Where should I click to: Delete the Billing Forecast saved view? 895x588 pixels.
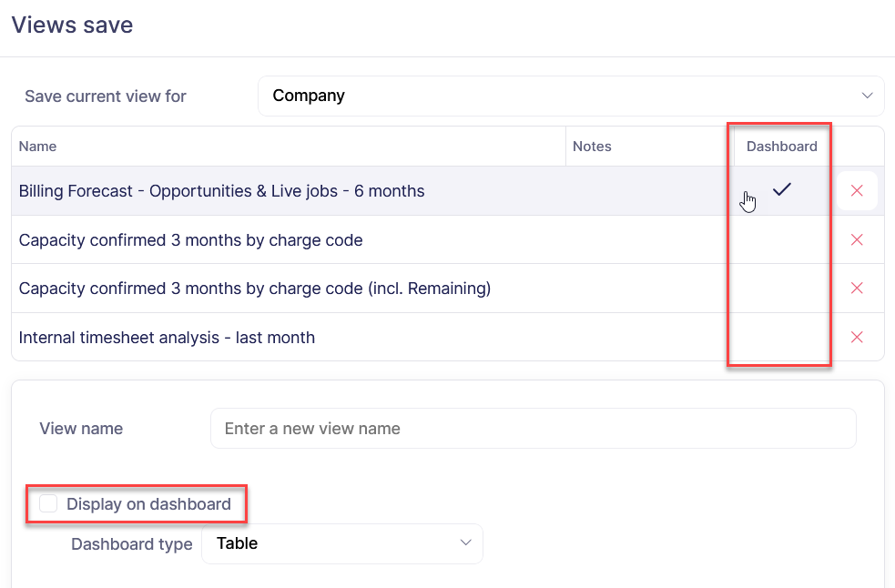[856, 191]
